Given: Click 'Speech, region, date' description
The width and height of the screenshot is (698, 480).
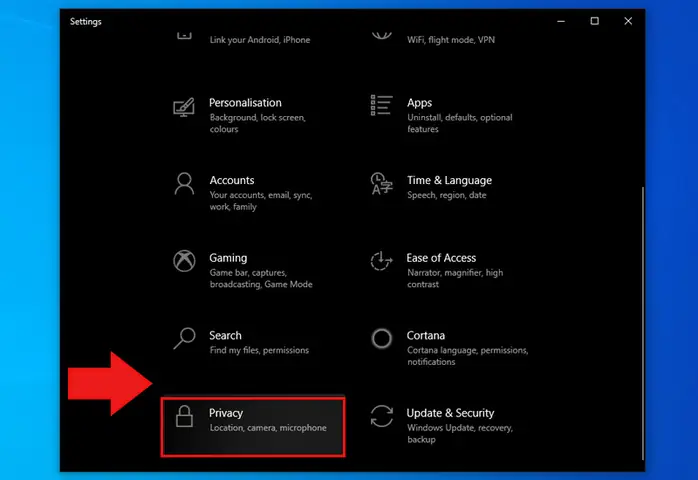Looking at the screenshot, I should [x=446, y=195].
